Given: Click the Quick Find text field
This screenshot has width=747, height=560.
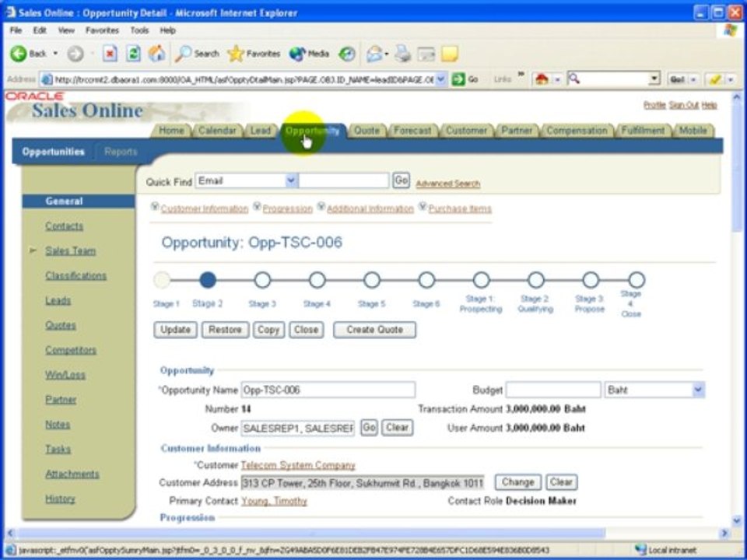Looking at the screenshot, I should tap(344, 181).
